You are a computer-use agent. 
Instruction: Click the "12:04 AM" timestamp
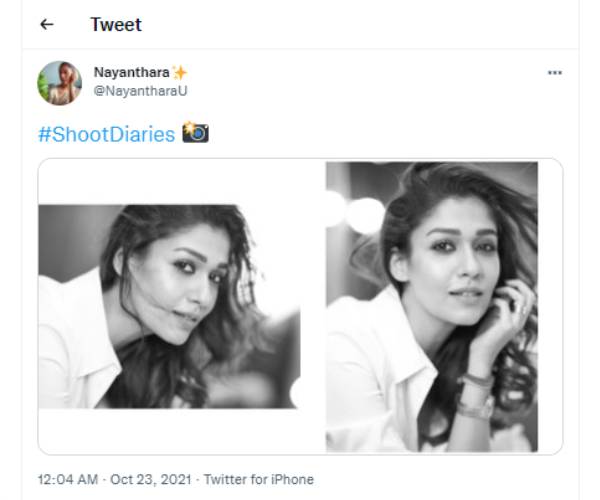(x=66, y=480)
